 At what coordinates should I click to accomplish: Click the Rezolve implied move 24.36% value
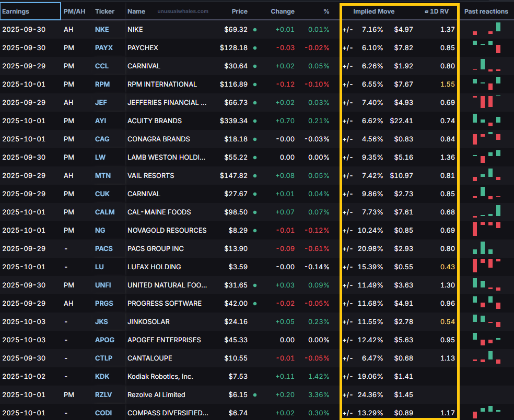tap(370, 395)
